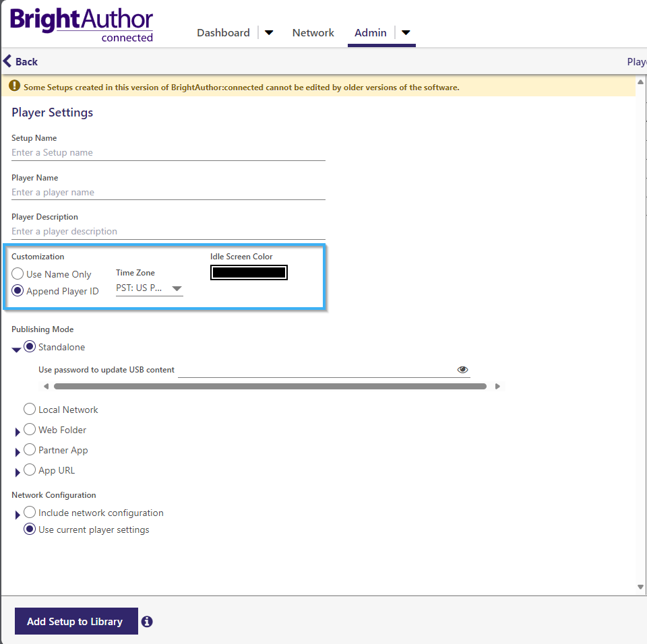Click the back chevron arrow icon
647x644 pixels.
click(x=7, y=61)
